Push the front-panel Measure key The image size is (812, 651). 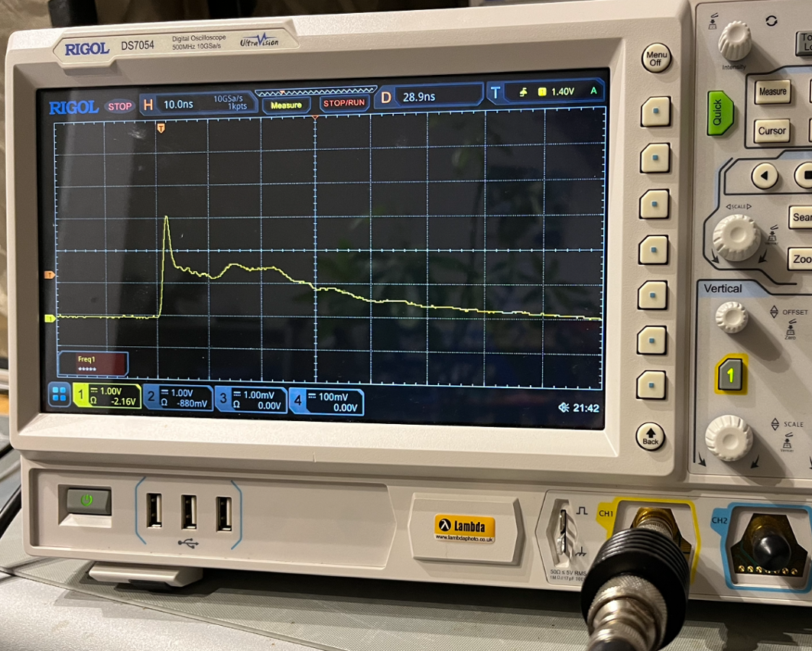click(x=772, y=92)
